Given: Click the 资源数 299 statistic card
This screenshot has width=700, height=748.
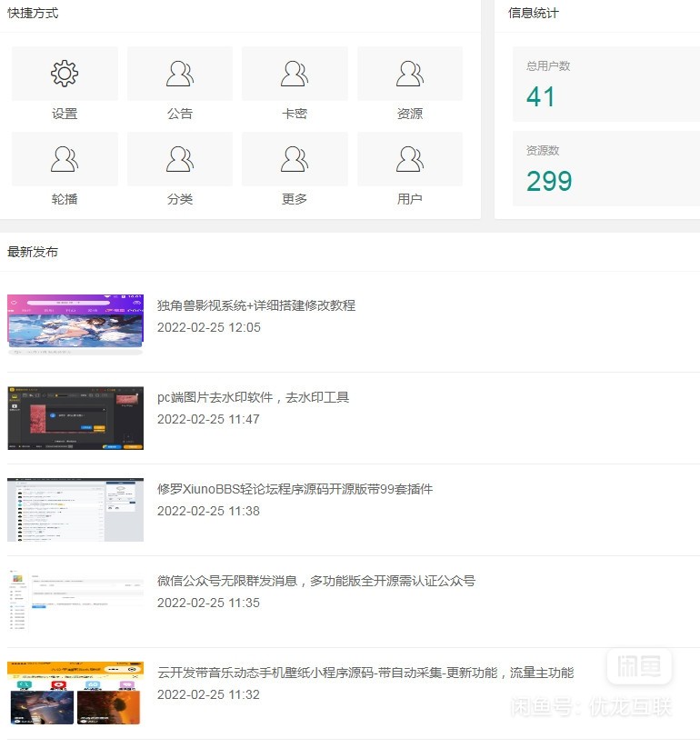Looking at the screenshot, I should click(x=605, y=169).
